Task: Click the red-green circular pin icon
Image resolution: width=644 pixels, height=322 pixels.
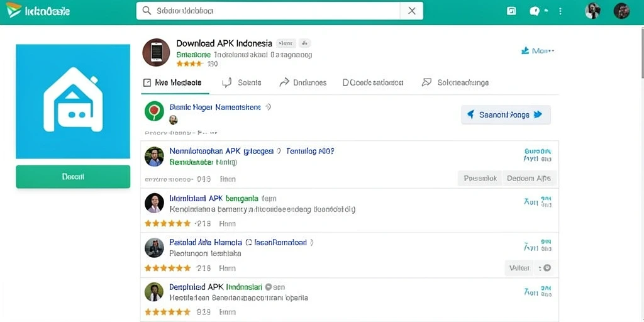Action: point(155,111)
